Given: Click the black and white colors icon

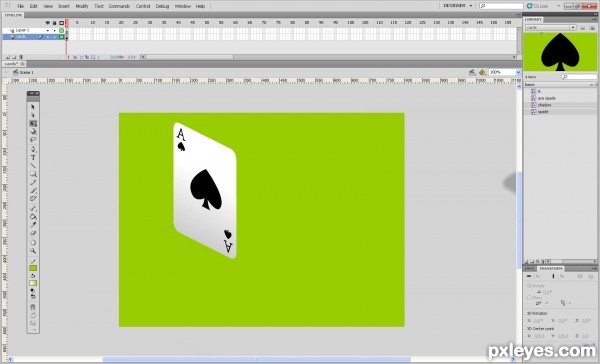Looking at the screenshot, I should [x=33, y=291].
